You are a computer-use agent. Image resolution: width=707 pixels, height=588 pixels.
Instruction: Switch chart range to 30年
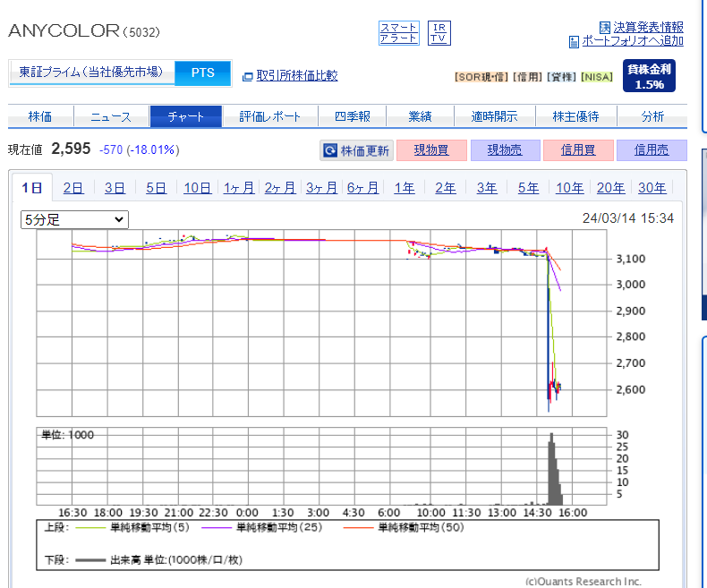click(x=652, y=188)
